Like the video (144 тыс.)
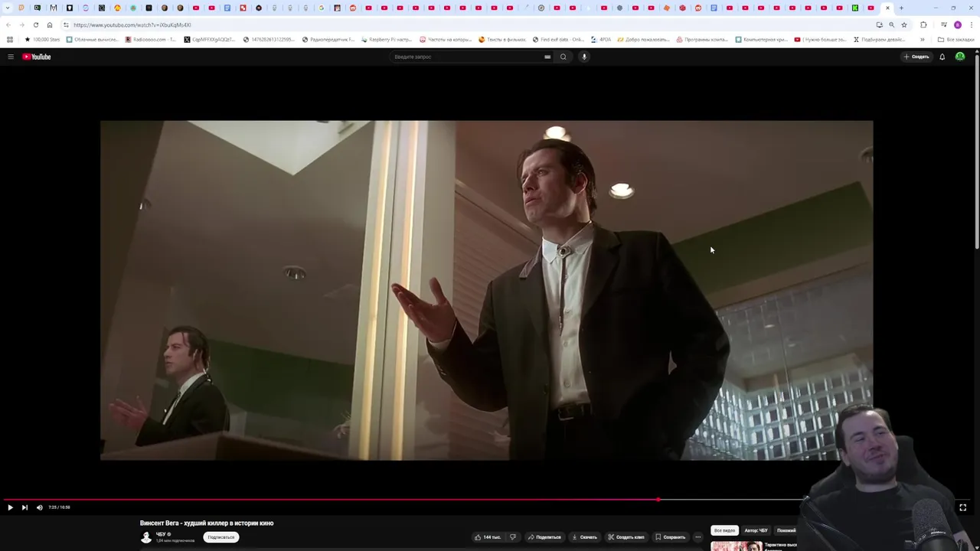This screenshot has width=980, height=551. pyautogui.click(x=487, y=537)
